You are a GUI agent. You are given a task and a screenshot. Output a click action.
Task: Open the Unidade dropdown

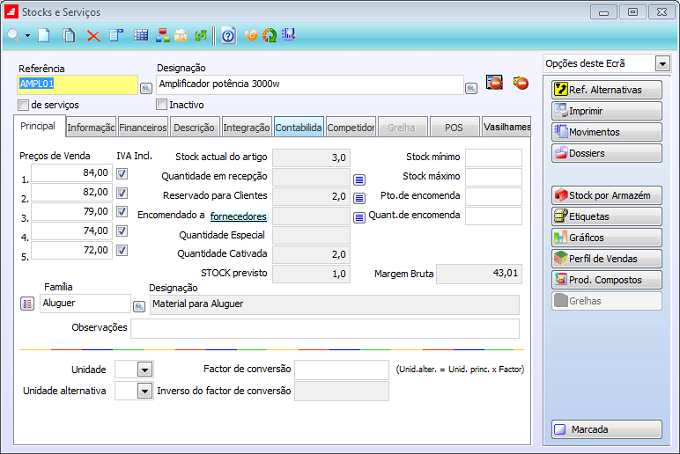144,369
